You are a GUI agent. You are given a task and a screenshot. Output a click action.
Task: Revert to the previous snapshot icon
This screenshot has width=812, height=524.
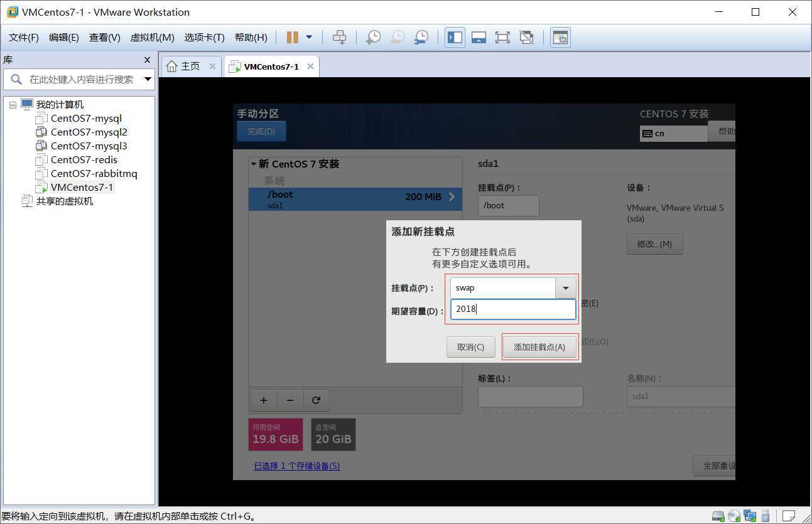(397, 38)
